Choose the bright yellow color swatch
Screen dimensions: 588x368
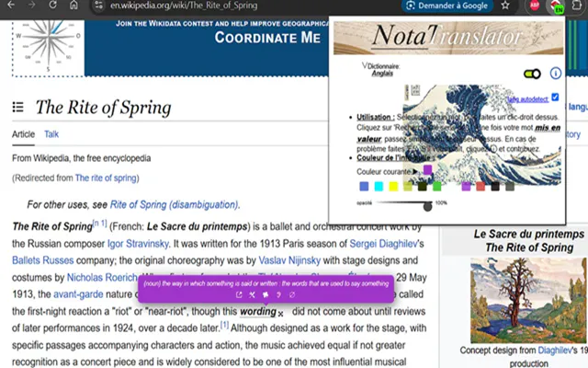(393, 186)
